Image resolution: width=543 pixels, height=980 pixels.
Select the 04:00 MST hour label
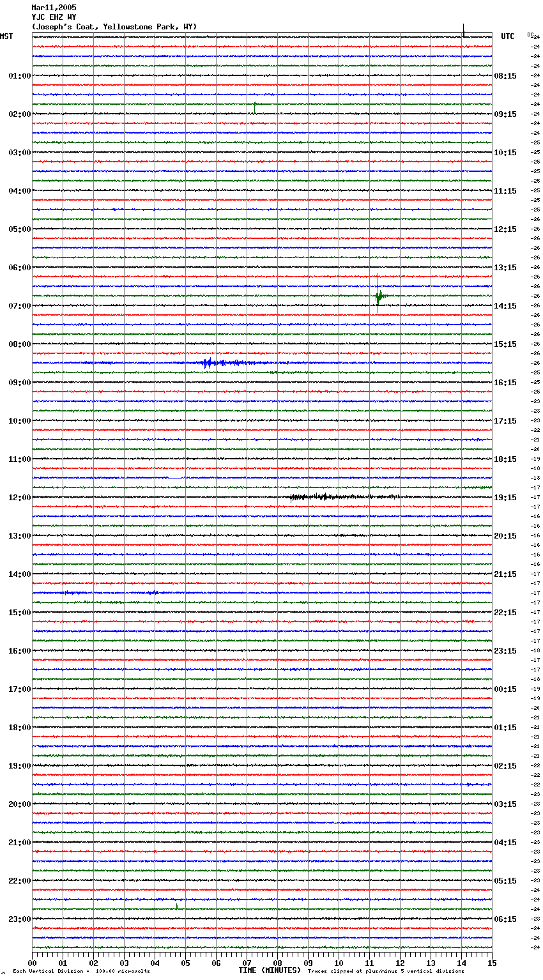[20, 191]
